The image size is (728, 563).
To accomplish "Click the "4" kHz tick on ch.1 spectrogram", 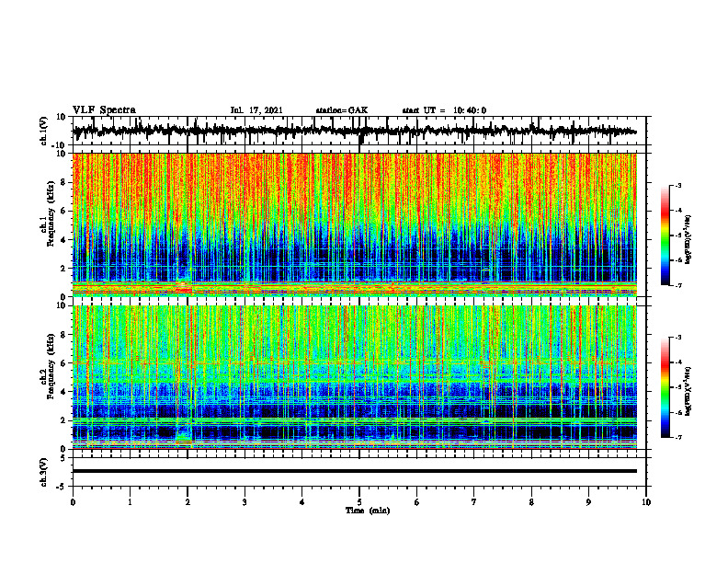I will click(63, 240).
